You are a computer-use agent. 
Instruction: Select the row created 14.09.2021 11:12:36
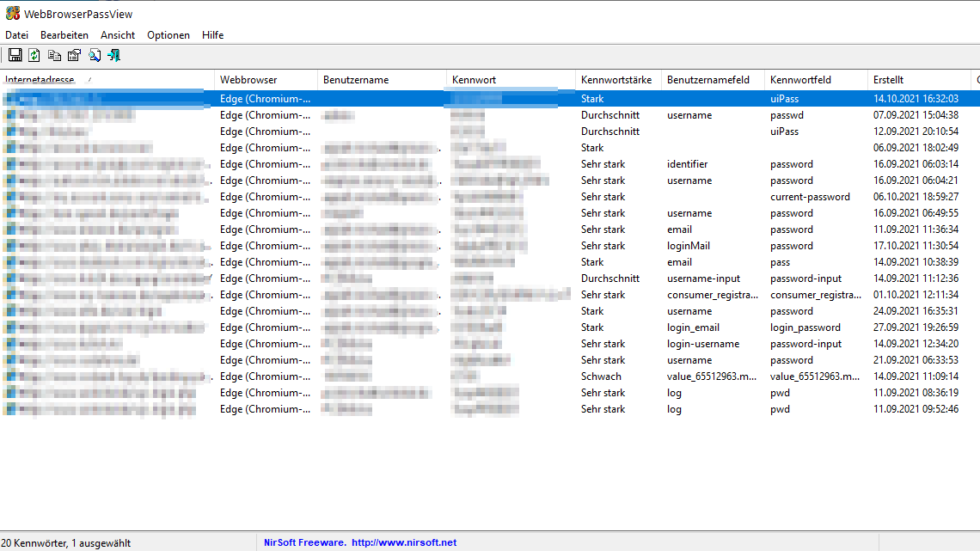pyautogui.click(x=490, y=279)
